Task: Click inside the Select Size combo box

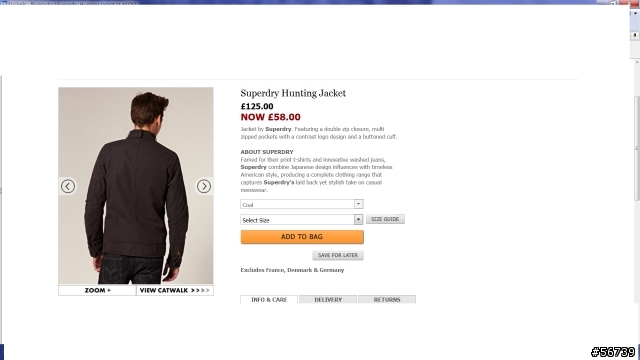Action: pos(302,220)
